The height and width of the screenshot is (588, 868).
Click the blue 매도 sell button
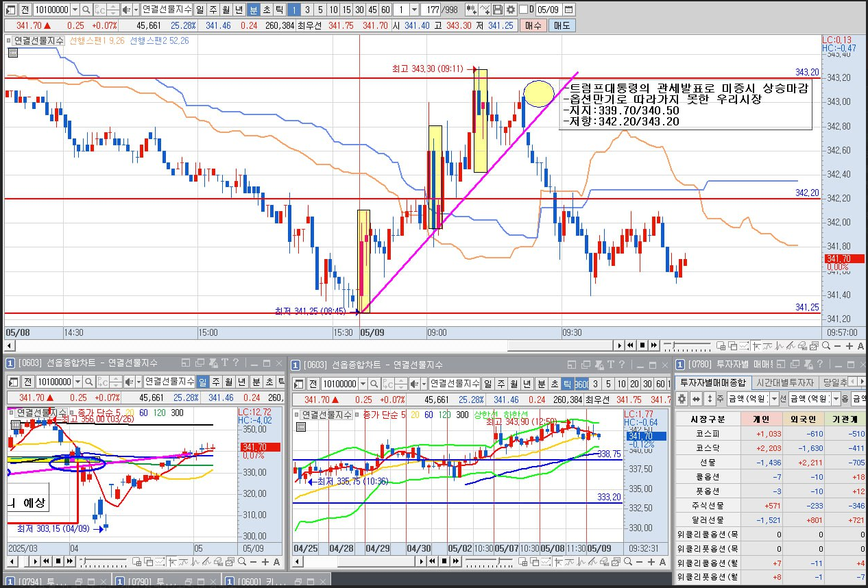pos(562,25)
